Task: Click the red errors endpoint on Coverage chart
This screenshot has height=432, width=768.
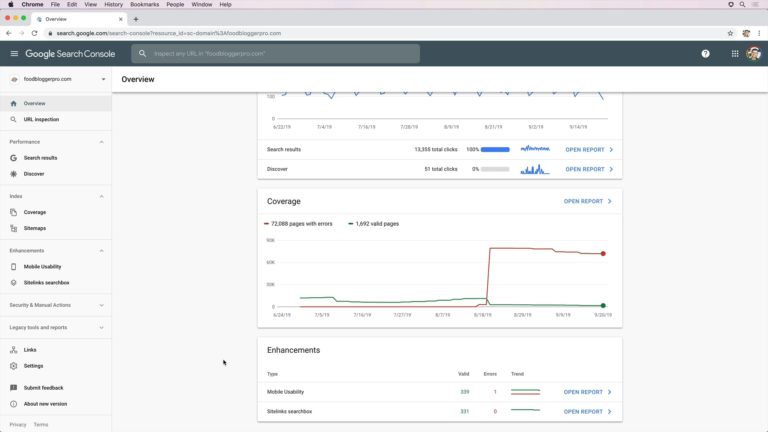Action: tap(603, 254)
